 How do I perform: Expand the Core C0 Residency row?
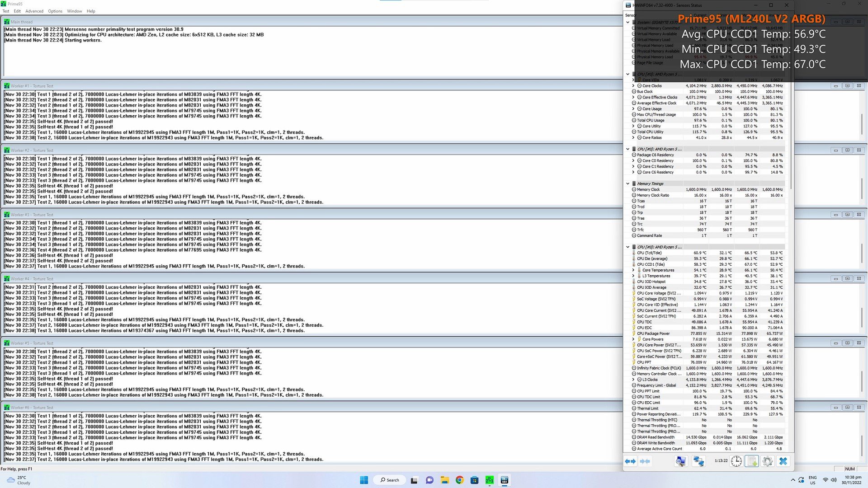coord(633,161)
